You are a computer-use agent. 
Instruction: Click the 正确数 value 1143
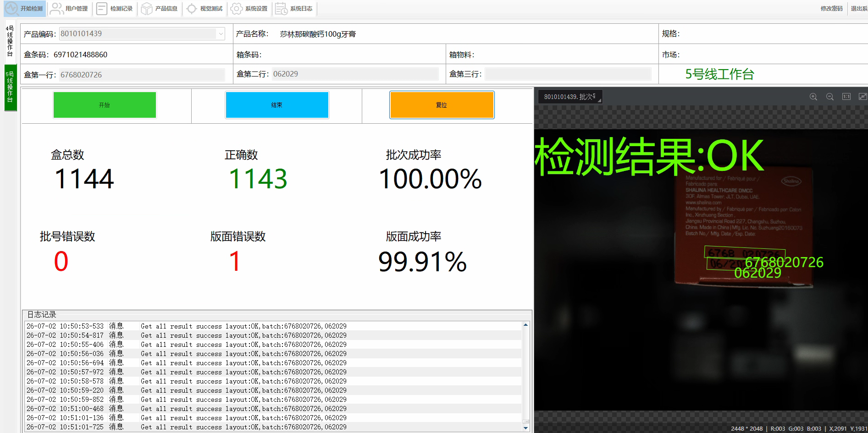[x=258, y=179]
